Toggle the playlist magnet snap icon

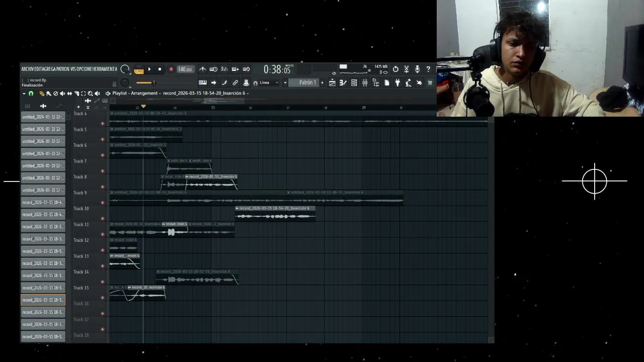31,94
